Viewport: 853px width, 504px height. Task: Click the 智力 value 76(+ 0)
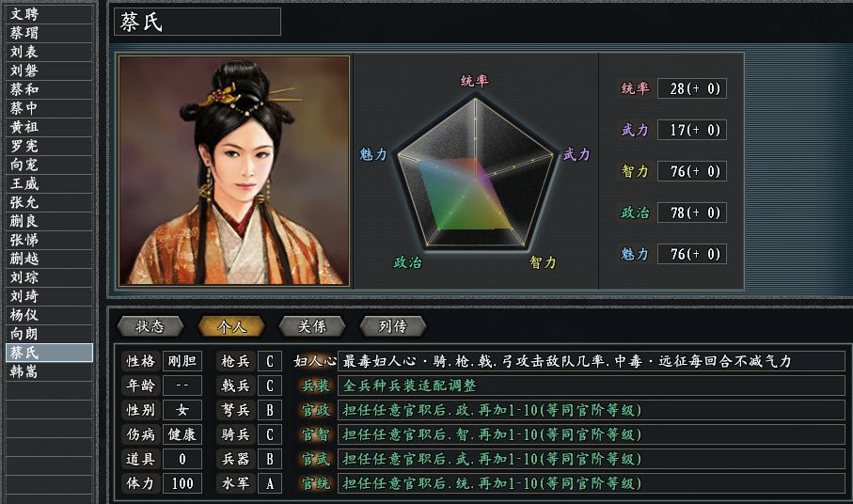[692, 171]
